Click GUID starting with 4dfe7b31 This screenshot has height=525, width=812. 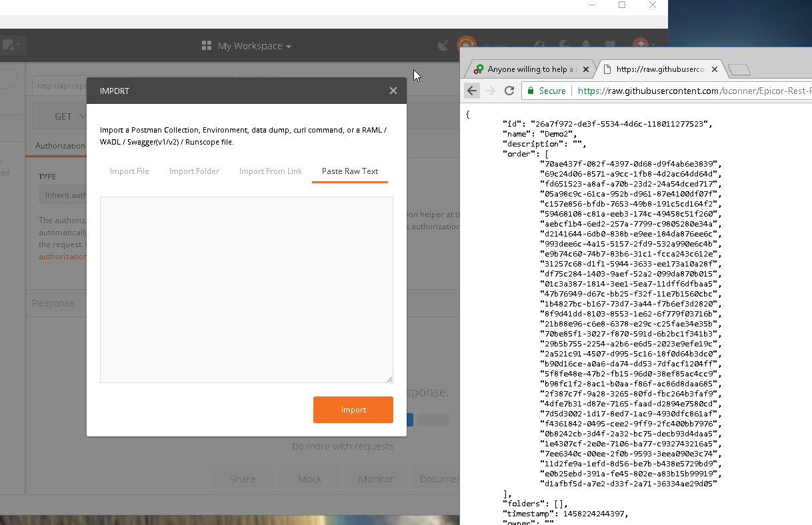631,404
